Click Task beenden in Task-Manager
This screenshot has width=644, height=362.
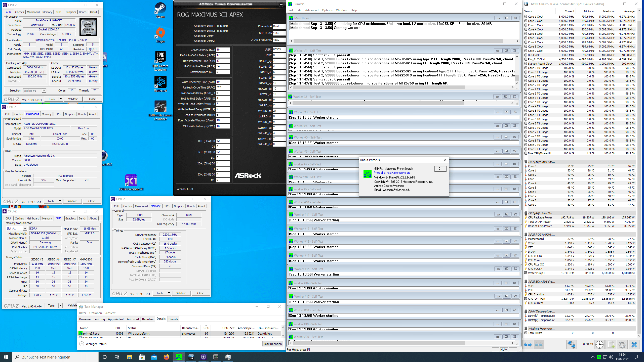pyautogui.click(x=273, y=344)
